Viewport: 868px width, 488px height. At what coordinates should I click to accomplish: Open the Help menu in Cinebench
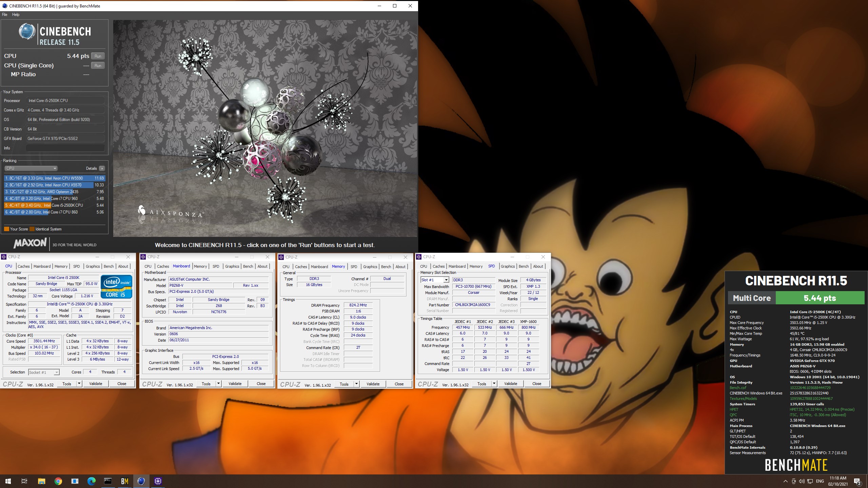[16, 15]
